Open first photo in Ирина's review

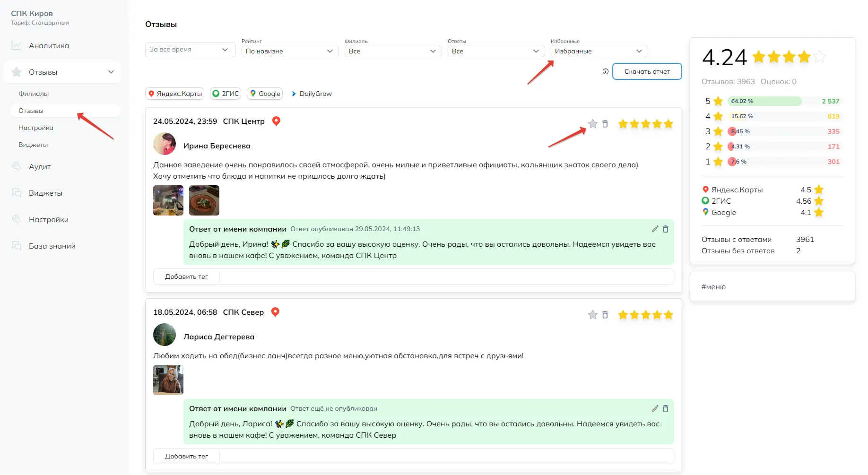pos(168,200)
